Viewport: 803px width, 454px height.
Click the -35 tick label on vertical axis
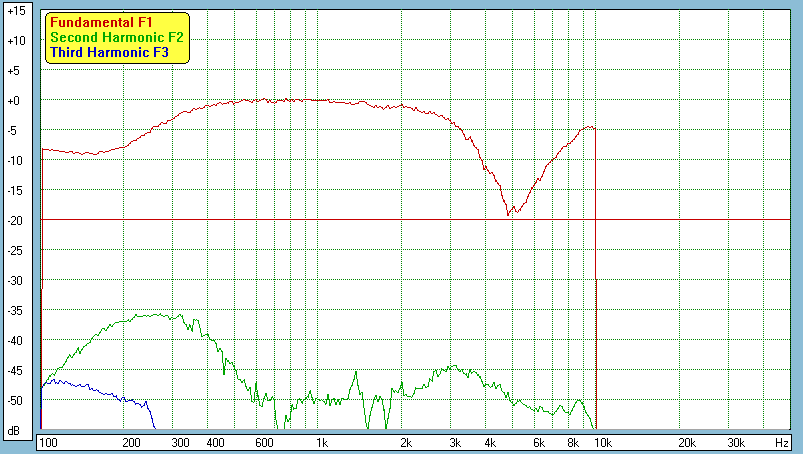(15, 311)
